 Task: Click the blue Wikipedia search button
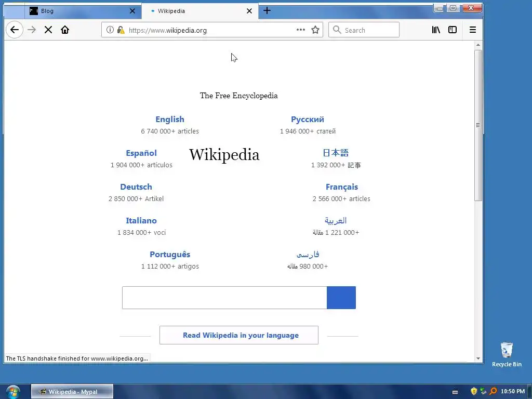[x=341, y=298]
